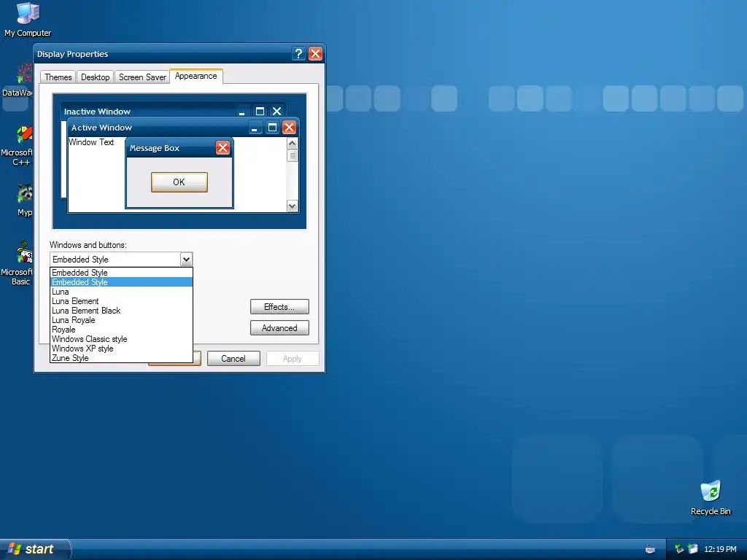Screen dimensions: 747x560
Task: Switch to the Screen Saver tab
Action: coord(142,77)
